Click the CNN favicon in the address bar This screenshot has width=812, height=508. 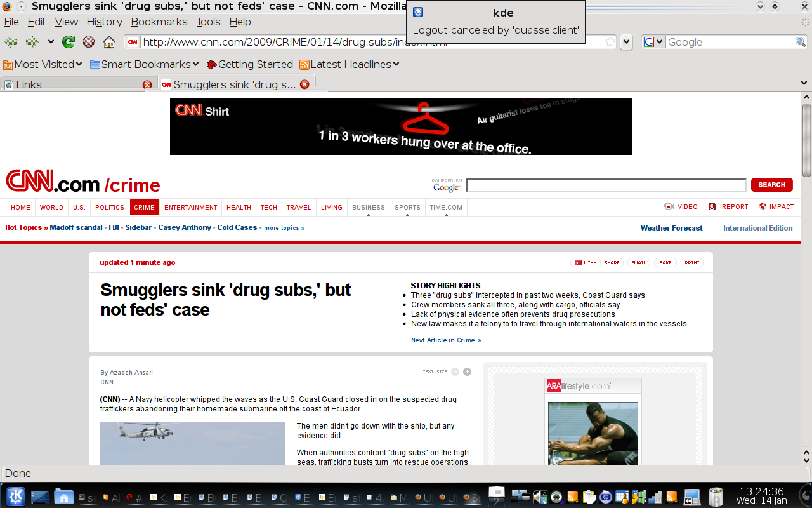click(x=133, y=43)
